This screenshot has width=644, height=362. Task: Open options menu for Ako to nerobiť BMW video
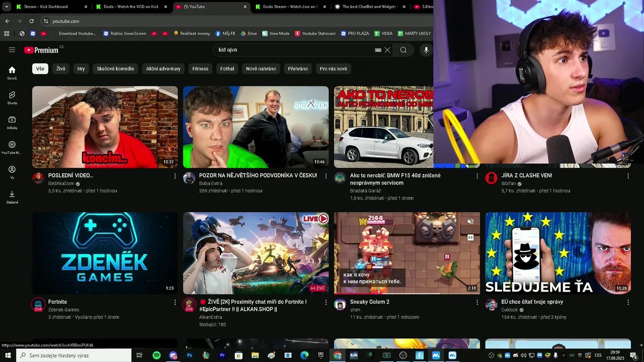pyautogui.click(x=477, y=176)
